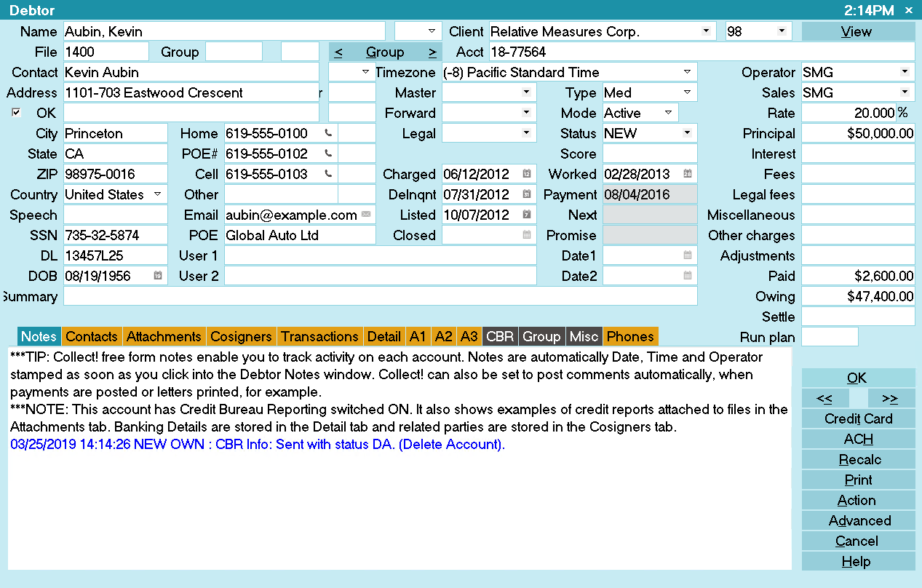The height and width of the screenshot is (588, 922).
Task: Click the OK button in the side panel
Action: pyautogui.click(x=859, y=378)
